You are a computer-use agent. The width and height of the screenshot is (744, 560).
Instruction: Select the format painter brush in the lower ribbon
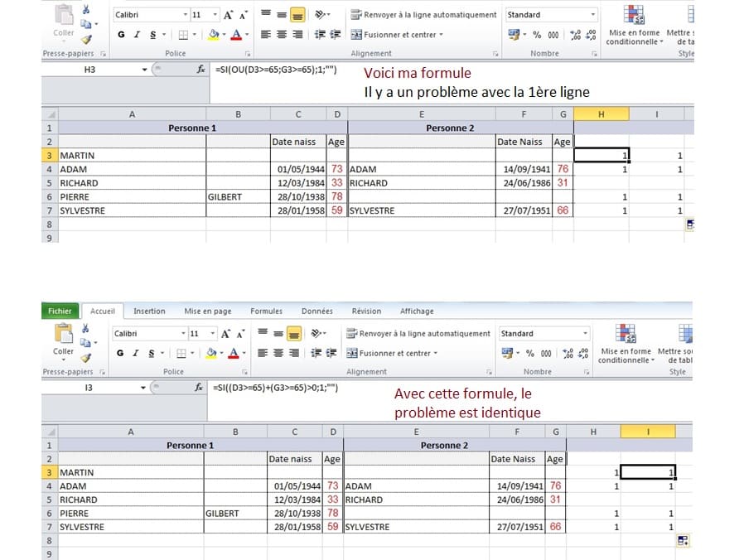pyautogui.click(x=85, y=358)
